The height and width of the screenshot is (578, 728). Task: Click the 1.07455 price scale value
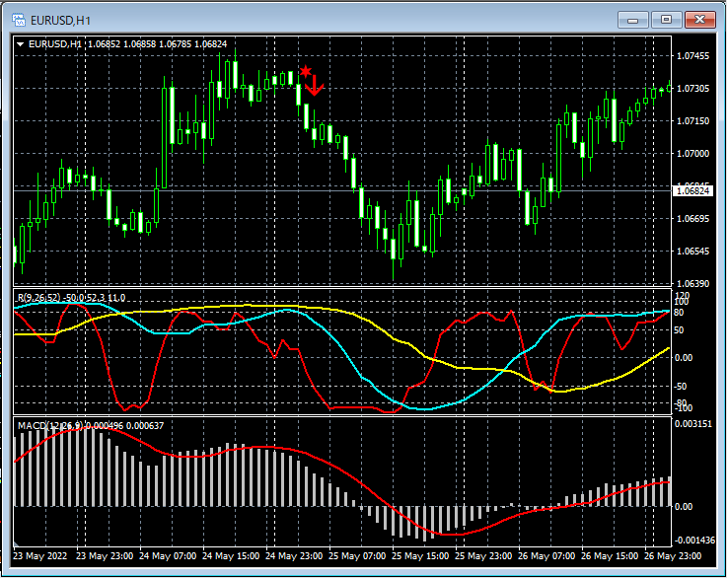coord(693,56)
